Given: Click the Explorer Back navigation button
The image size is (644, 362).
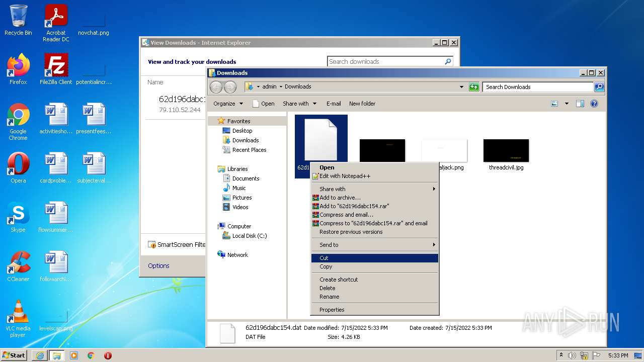Looking at the screenshot, I should click(x=216, y=87).
